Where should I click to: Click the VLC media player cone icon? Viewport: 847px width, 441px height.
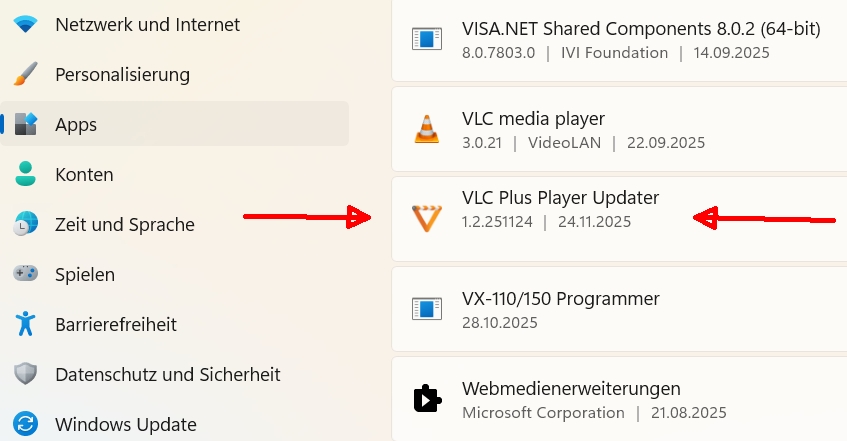tap(427, 129)
